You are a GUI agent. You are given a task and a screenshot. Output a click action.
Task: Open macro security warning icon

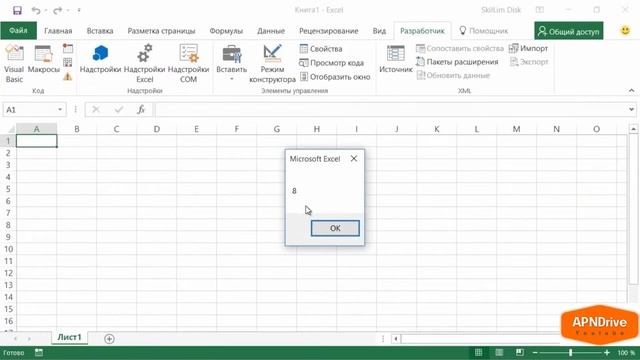pos(68,76)
